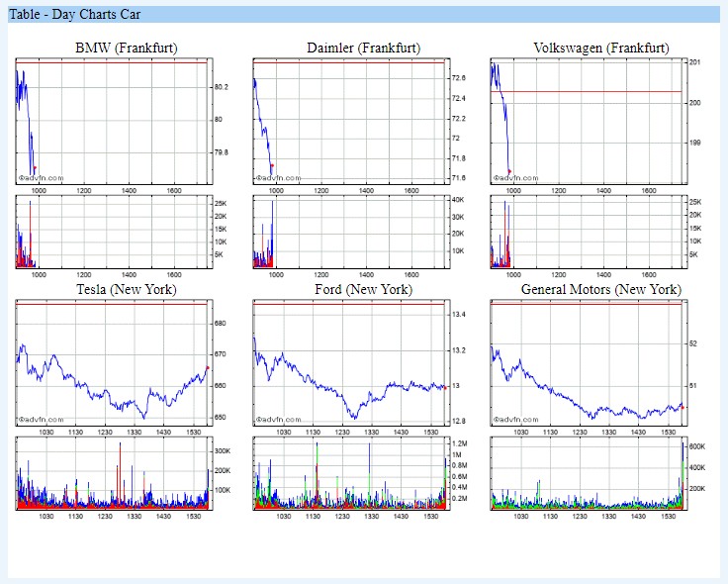Click the 600K volume label on General Motors chart
The height and width of the screenshot is (584, 728).
[697, 446]
